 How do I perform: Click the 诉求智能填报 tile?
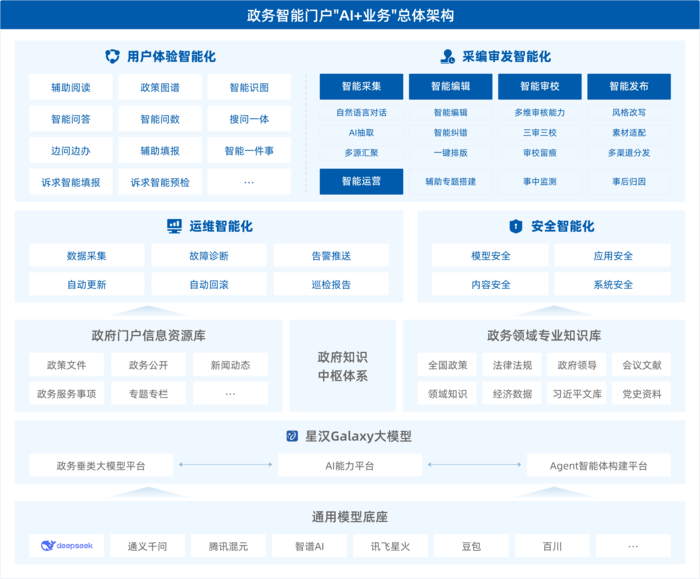pyautogui.click(x=71, y=182)
